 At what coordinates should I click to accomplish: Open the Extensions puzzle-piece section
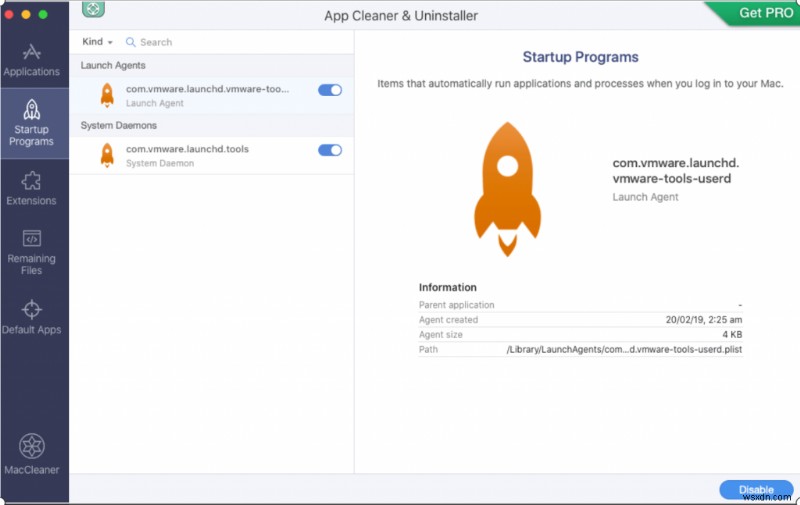point(32,189)
